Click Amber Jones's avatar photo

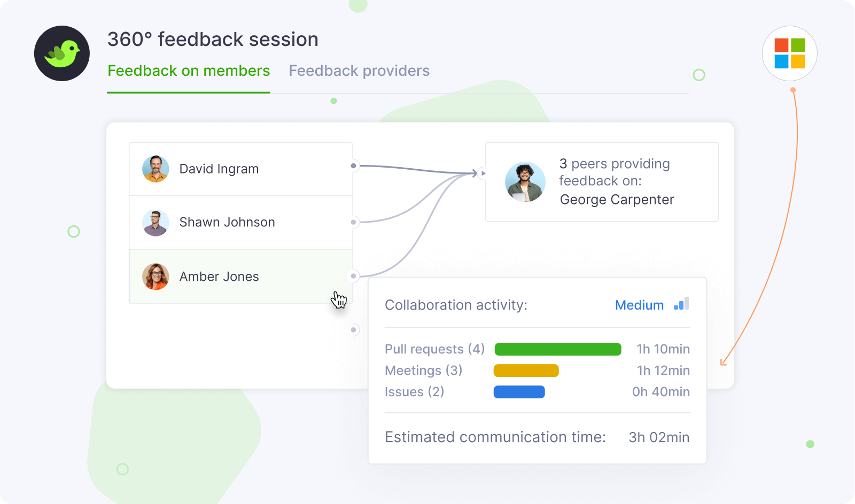tap(156, 277)
